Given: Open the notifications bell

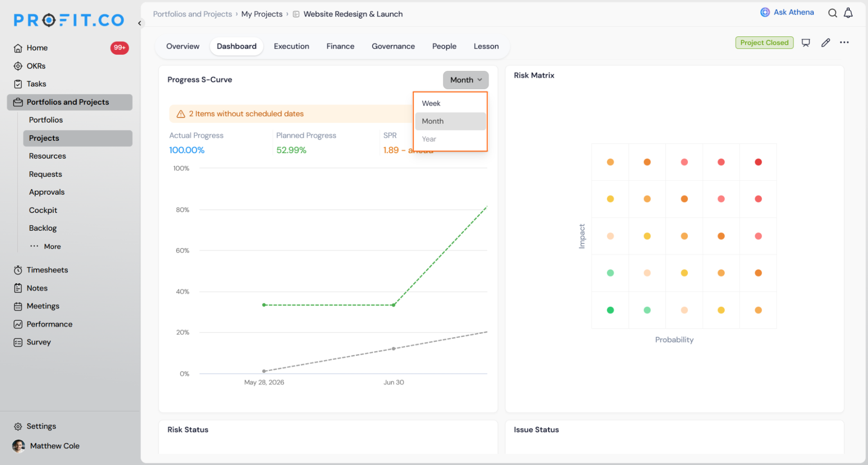Looking at the screenshot, I should 848,13.
